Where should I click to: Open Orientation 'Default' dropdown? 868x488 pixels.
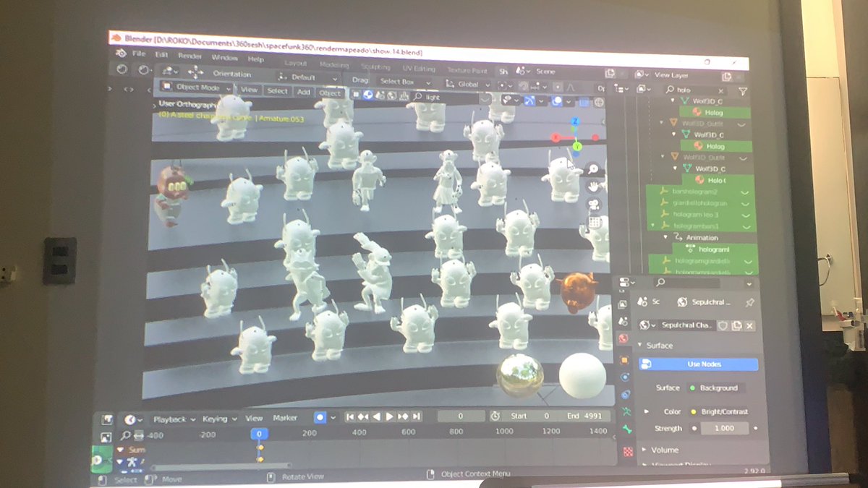[x=308, y=77]
